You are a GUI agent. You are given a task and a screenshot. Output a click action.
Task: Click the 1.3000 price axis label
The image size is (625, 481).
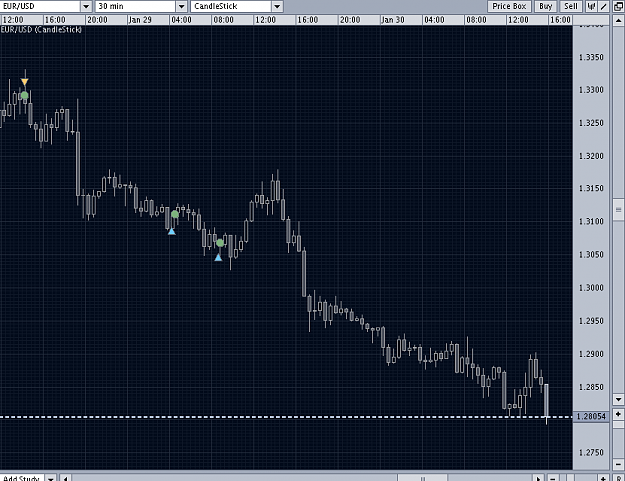591,288
